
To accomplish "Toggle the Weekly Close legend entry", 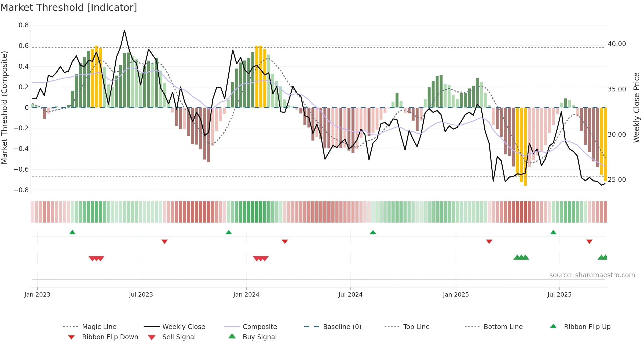I will pos(174,327).
